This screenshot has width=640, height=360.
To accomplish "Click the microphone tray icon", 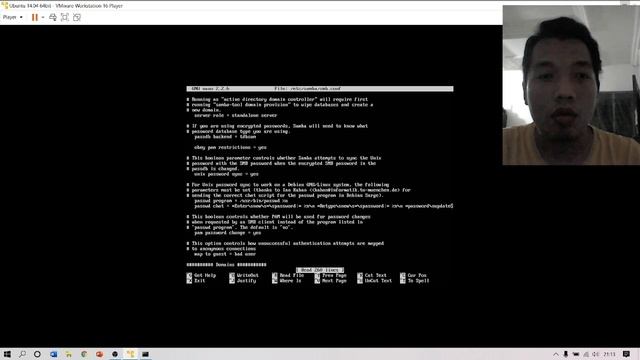I will 566,354.
